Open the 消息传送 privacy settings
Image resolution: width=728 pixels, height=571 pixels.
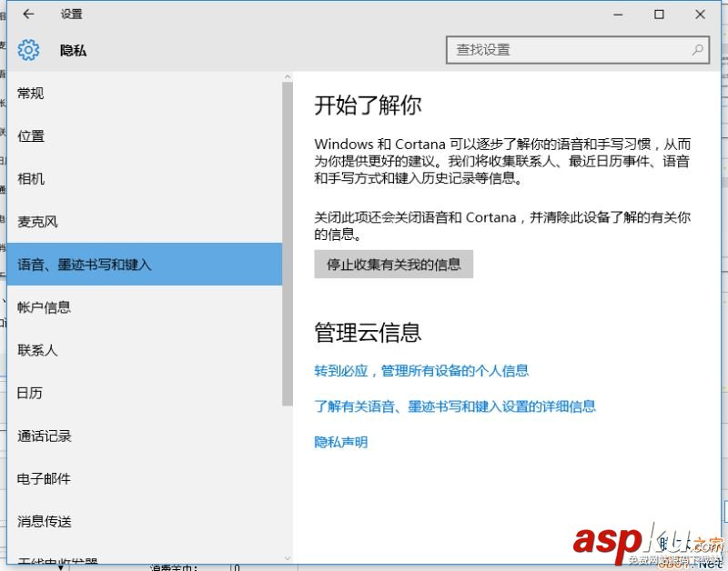[x=44, y=521]
